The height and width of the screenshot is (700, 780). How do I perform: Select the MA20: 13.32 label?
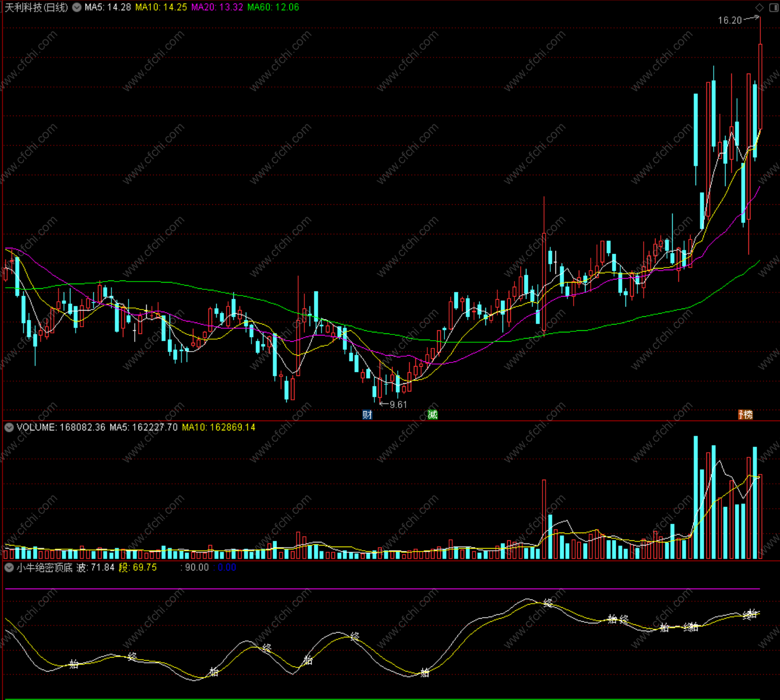click(217, 7)
